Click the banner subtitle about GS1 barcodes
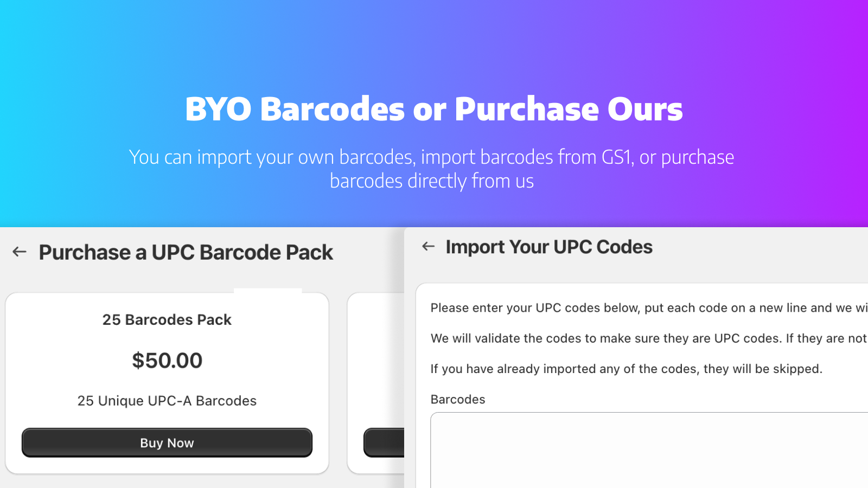868x488 pixels. pyautogui.click(x=432, y=169)
